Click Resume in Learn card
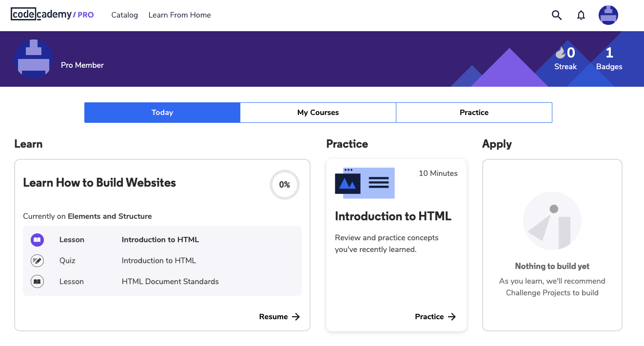 [279, 317]
